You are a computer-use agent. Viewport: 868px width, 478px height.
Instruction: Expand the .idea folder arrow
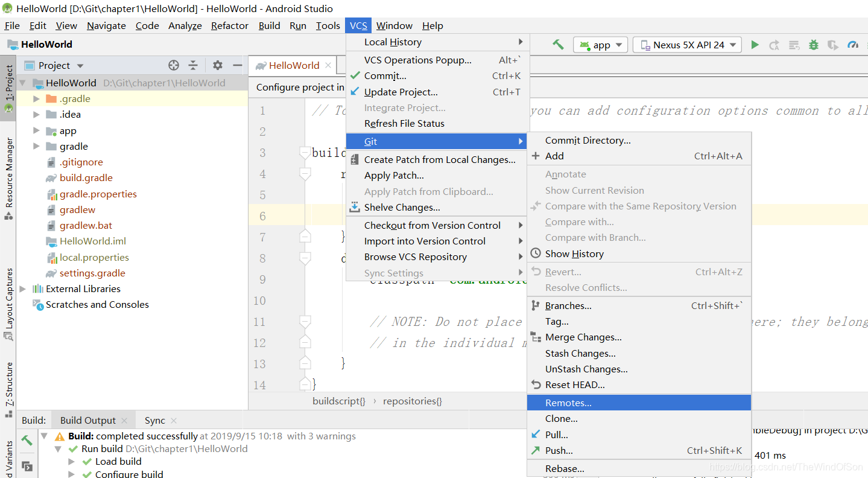(x=36, y=115)
